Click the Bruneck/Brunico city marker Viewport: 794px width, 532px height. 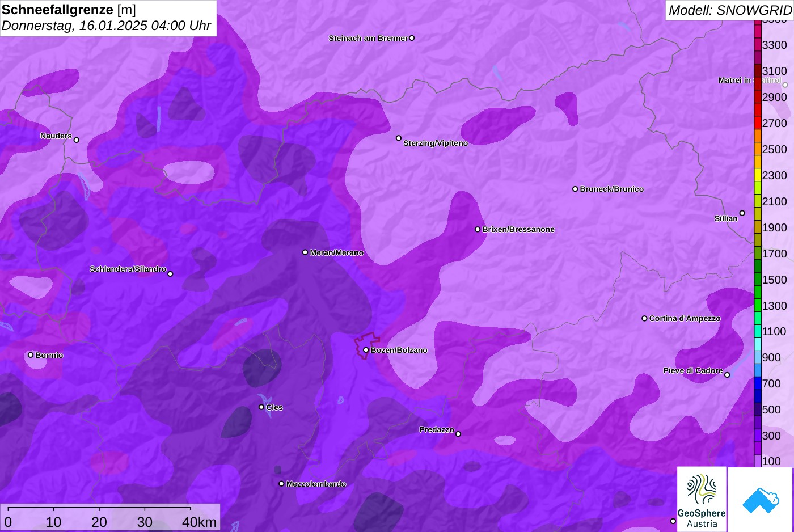coord(575,189)
